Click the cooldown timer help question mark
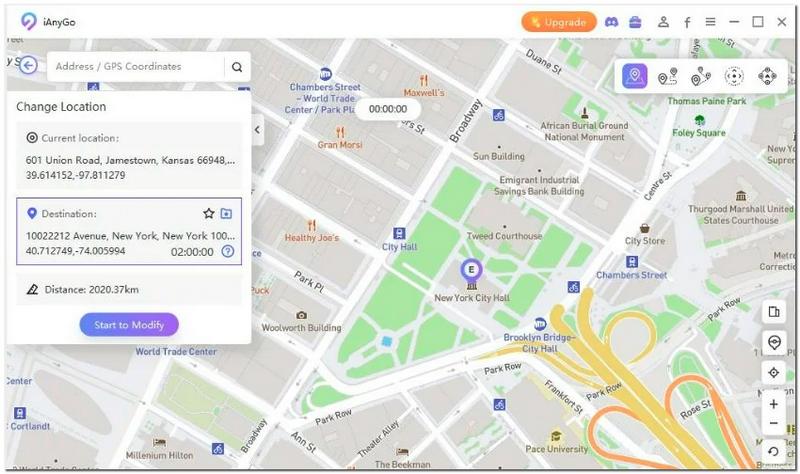The height and width of the screenshot is (474, 800). point(228,251)
